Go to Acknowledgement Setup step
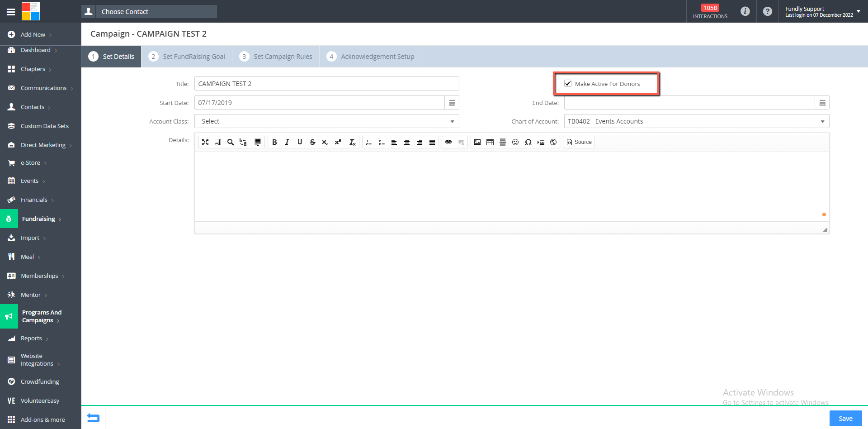This screenshot has height=429, width=868. tap(370, 57)
